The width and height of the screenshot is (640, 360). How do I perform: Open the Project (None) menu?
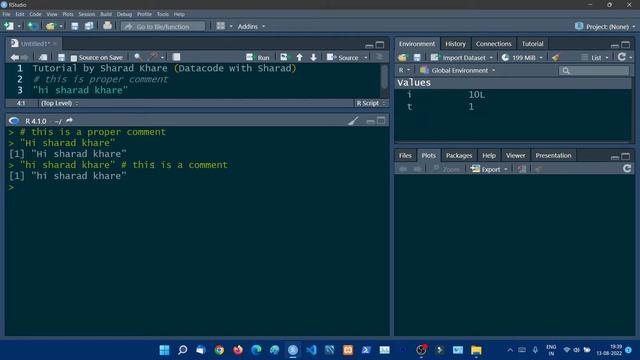605,27
